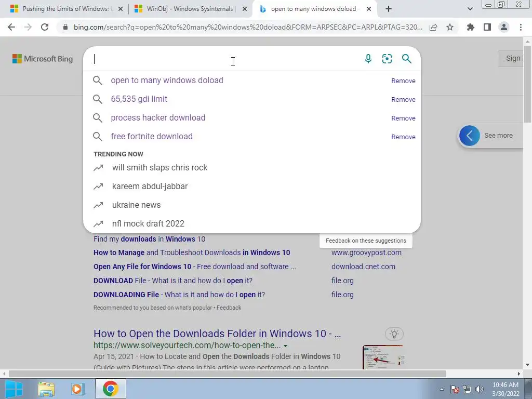Viewport: 532px width, 399px height.
Task: Click the vertical scrollbar thumb
Action: 528,83
